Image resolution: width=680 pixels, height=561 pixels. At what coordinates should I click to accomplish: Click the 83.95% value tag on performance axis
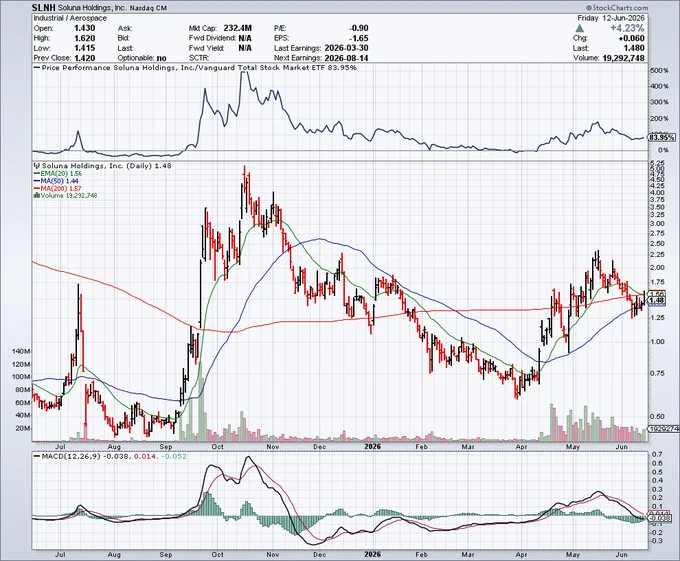click(x=662, y=137)
